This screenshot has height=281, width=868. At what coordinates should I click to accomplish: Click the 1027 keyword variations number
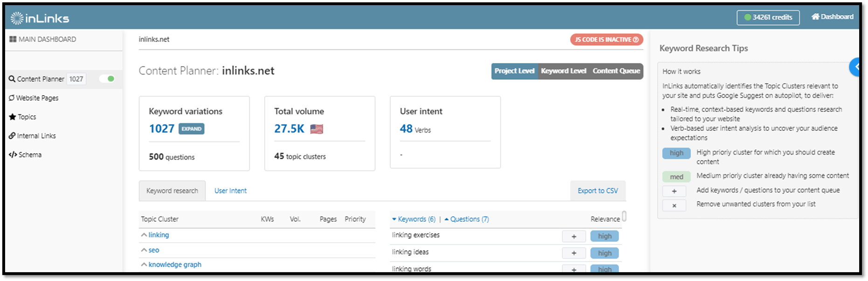[162, 129]
